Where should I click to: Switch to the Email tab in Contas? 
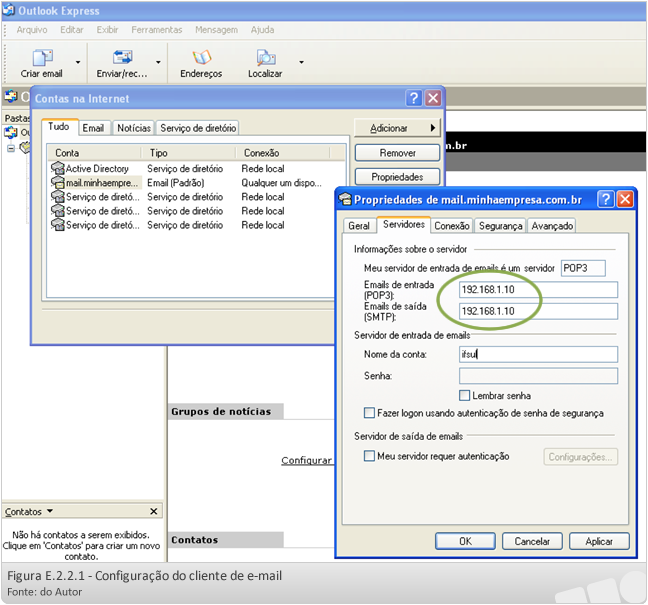pyautogui.click(x=94, y=128)
